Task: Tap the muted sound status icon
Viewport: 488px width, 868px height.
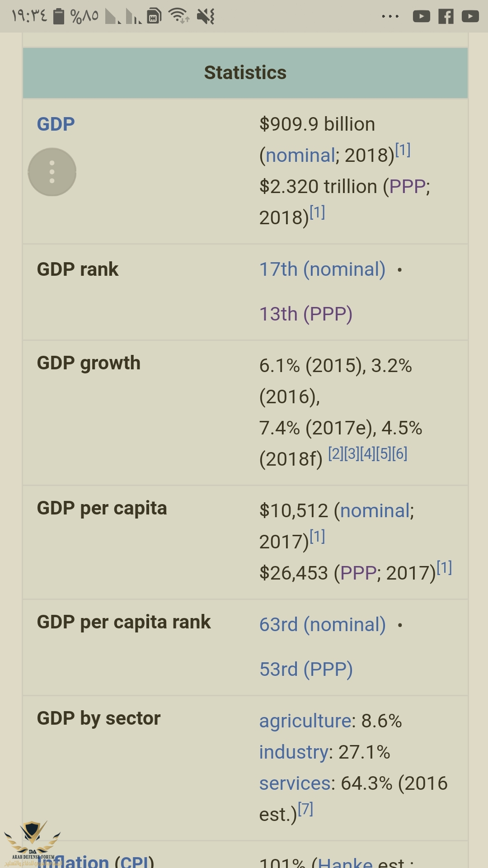Action: pos(206,17)
